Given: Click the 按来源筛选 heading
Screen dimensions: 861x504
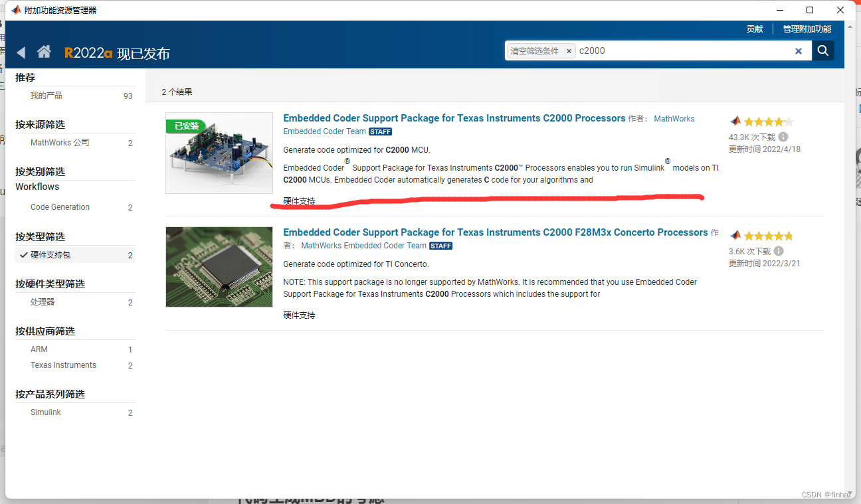Looking at the screenshot, I should pos(41,125).
